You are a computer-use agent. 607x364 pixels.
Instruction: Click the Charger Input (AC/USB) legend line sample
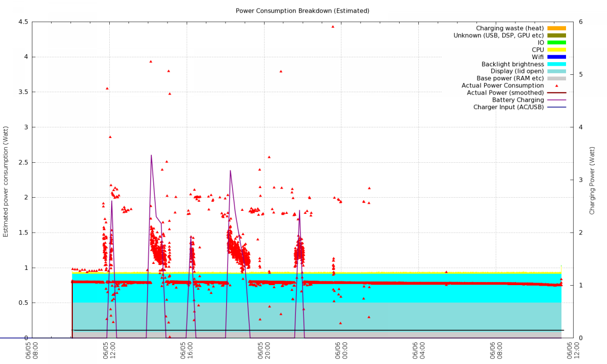pos(556,107)
